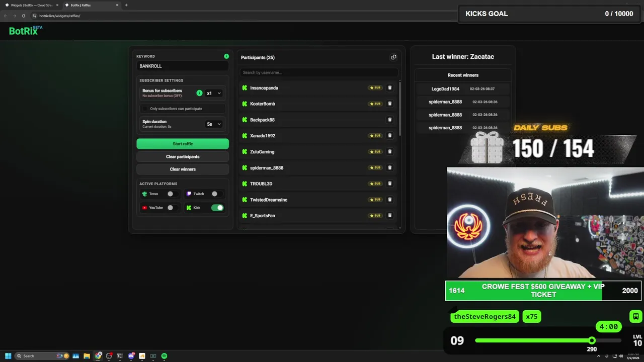Click the train icon beside x75

click(635, 316)
